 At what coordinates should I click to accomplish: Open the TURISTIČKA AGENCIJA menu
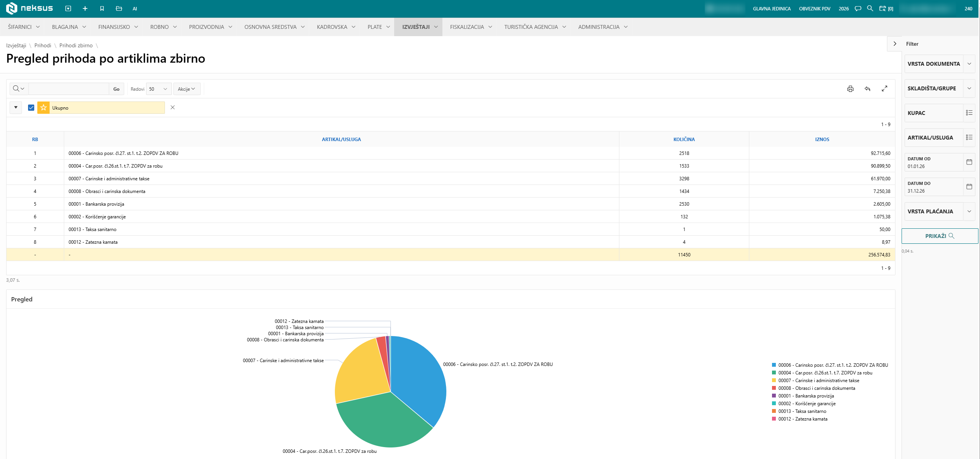[535, 27]
